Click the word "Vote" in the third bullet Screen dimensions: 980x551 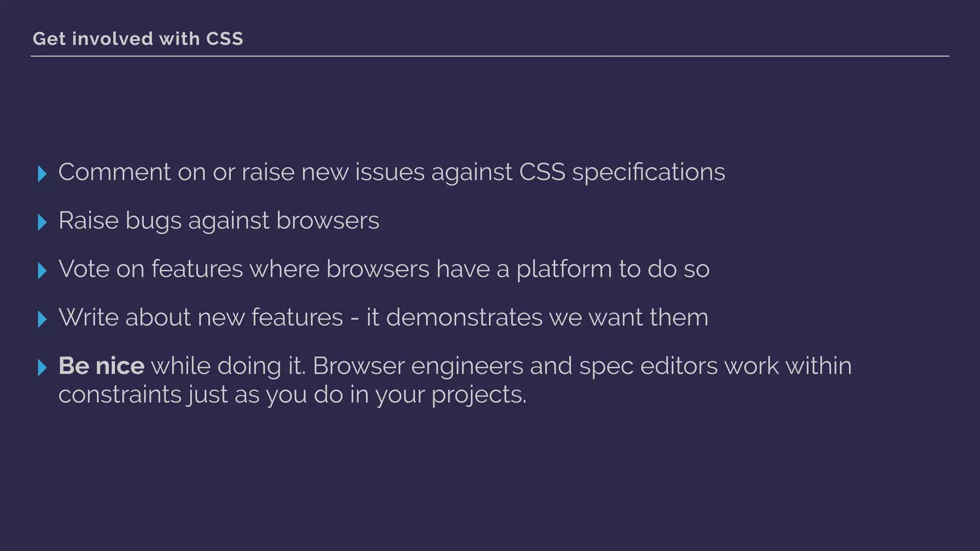83,269
